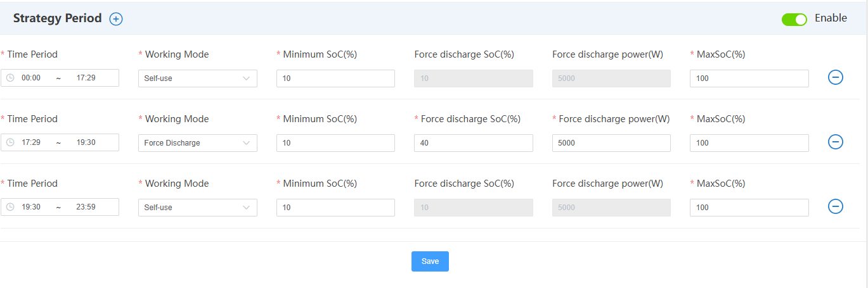Edit the end time 23:59 in third row
868x288 pixels.
pos(86,208)
